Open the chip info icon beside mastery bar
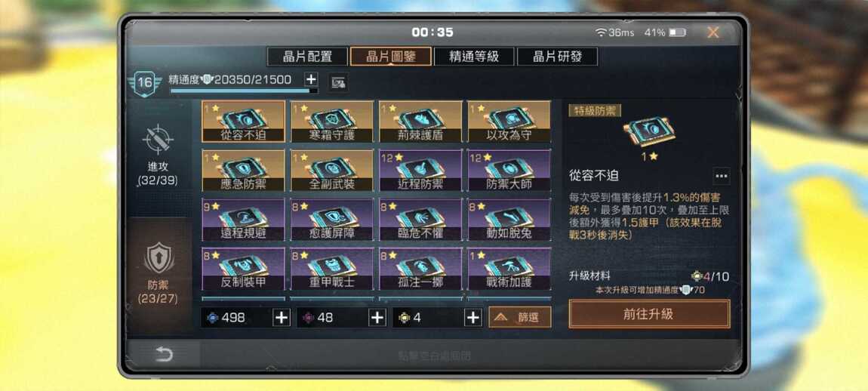 [x=338, y=83]
